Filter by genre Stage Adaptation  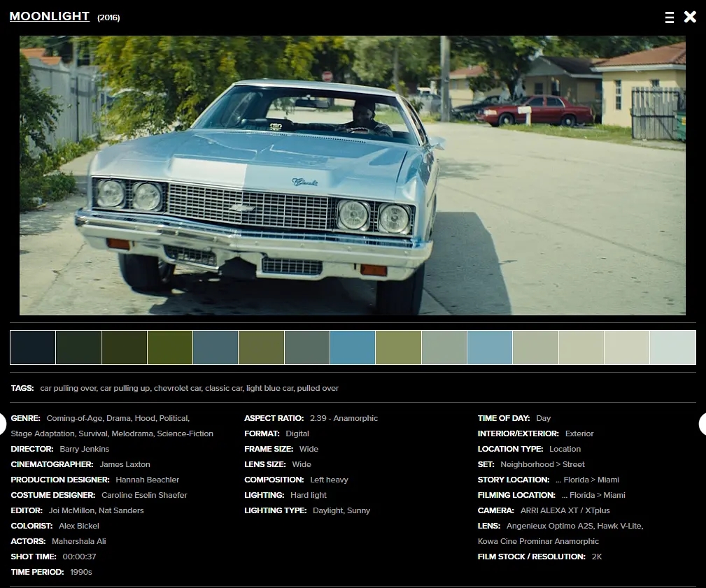(x=42, y=433)
